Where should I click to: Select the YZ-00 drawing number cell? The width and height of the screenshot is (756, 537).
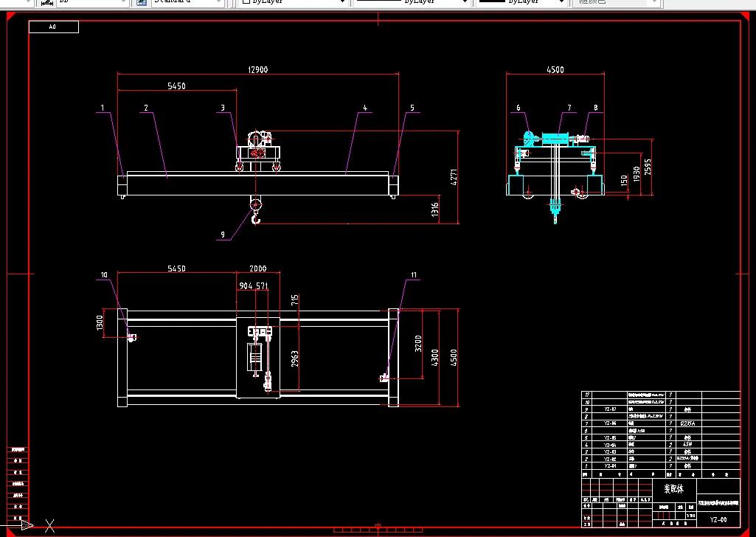(718, 519)
